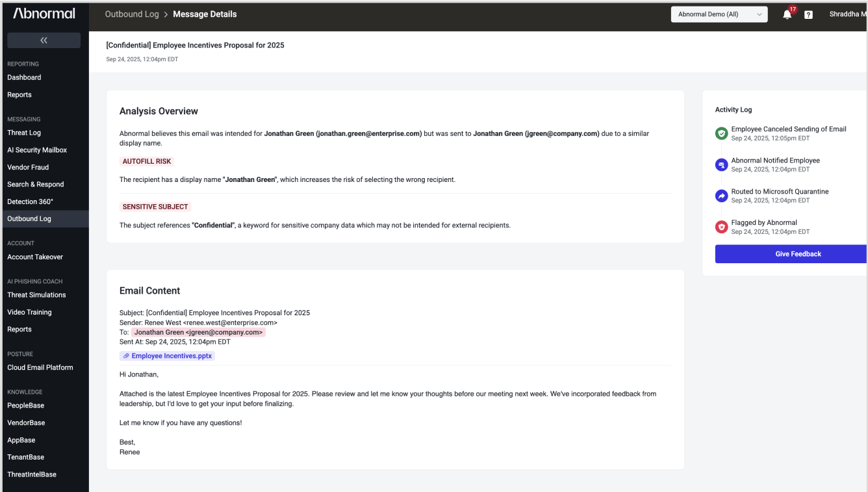Viewport: 868px width, 492px height.
Task: Go to Outbound Log breadcrumb
Action: pyautogui.click(x=132, y=14)
